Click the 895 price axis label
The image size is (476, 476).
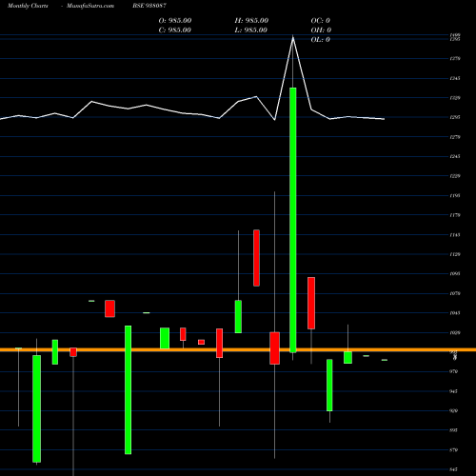(x=454, y=430)
